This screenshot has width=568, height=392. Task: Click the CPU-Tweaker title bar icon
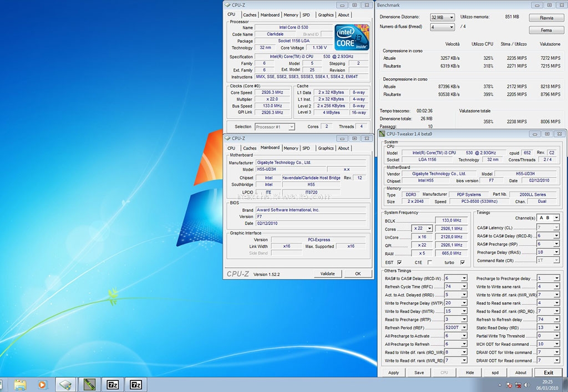[382, 134]
